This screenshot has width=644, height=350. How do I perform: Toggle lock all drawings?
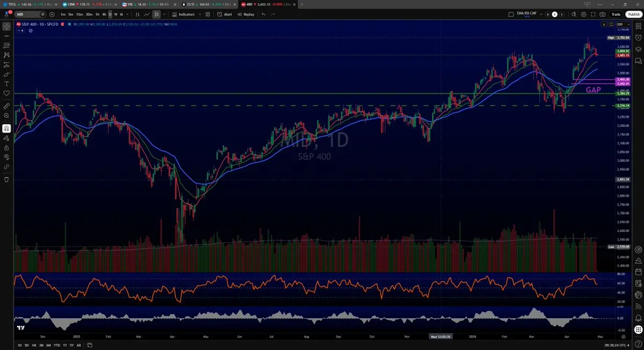click(6, 147)
